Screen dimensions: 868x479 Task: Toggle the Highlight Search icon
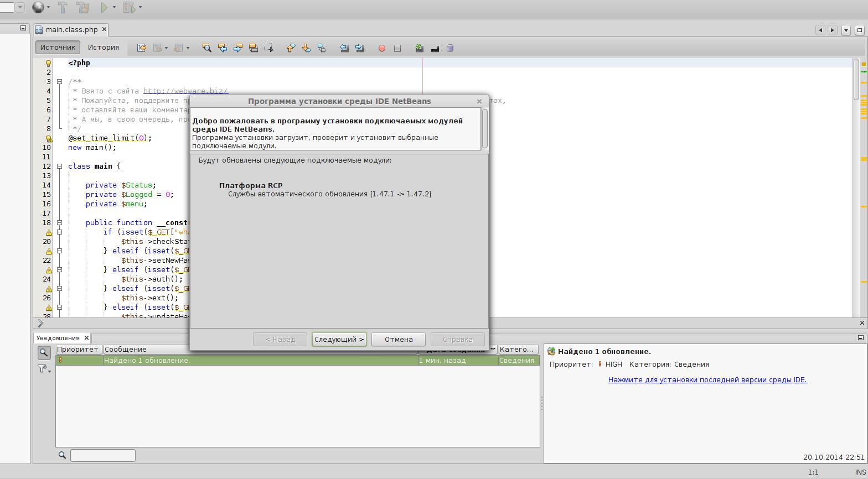coord(253,48)
